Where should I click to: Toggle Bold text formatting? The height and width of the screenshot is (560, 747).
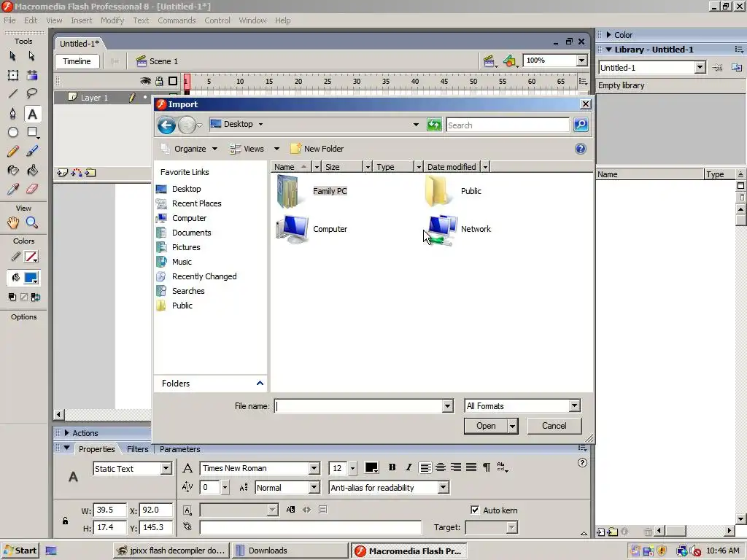392,467
